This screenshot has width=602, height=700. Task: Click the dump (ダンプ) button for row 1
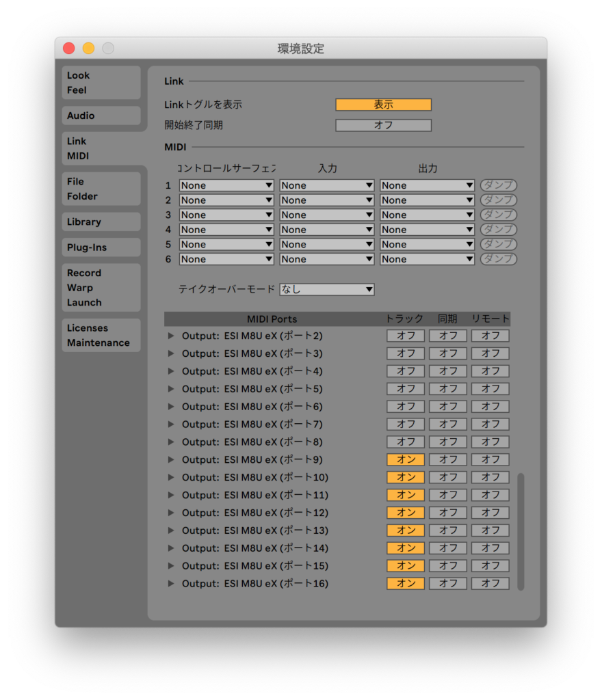pyautogui.click(x=498, y=185)
